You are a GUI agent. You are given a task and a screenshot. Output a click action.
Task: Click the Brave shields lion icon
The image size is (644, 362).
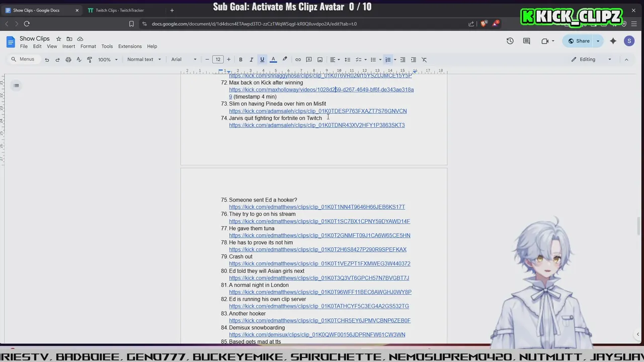[x=484, y=24]
